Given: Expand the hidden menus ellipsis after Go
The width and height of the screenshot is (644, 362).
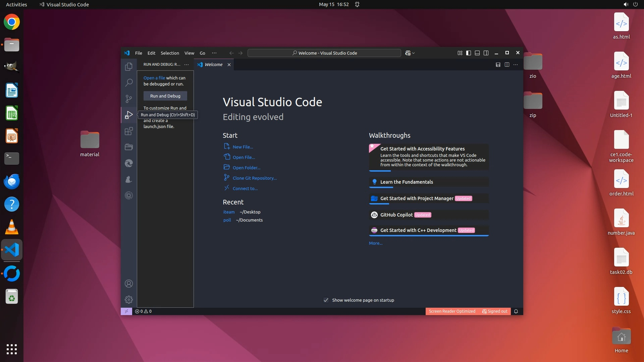Looking at the screenshot, I should (214, 53).
